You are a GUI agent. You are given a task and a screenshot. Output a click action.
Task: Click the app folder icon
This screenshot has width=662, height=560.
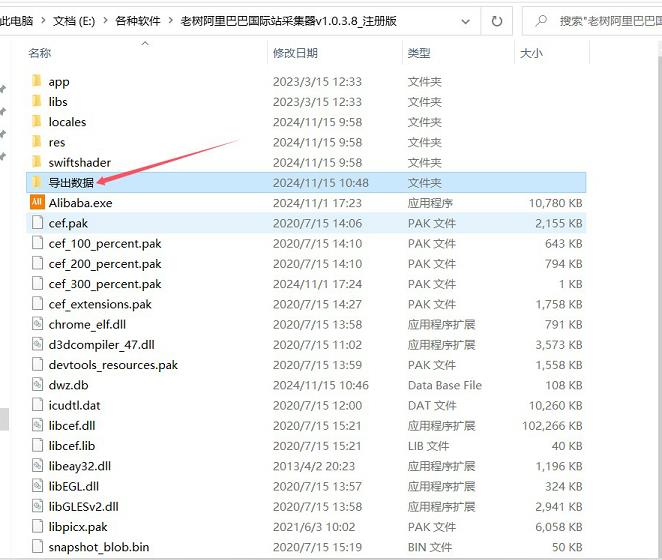coord(37,81)
